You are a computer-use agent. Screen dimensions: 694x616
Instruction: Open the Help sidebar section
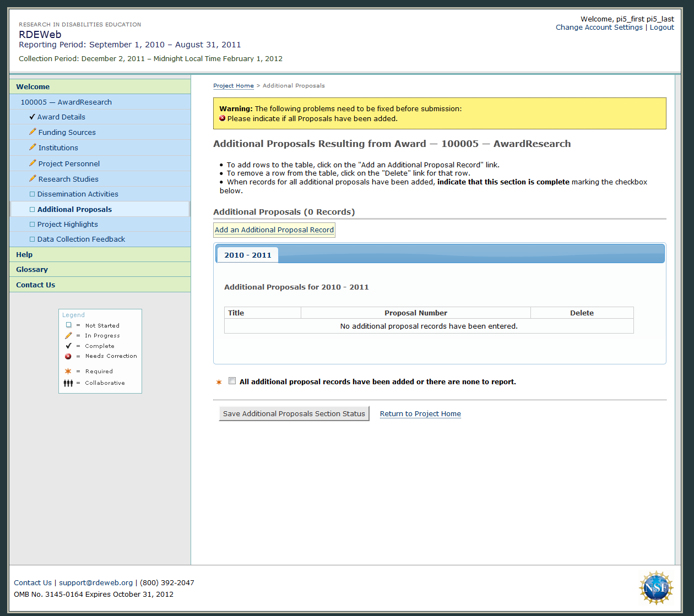click(x=24, y=254)
